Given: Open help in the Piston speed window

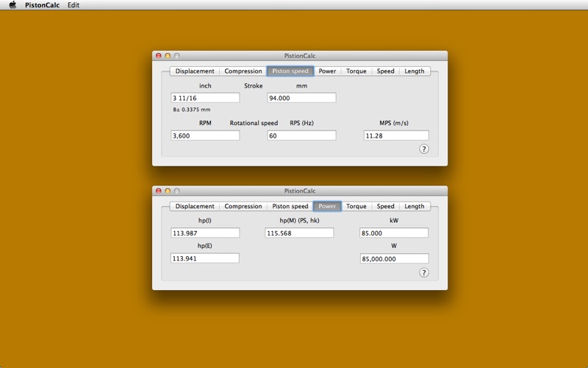Looking at the screenshot, I should coord(424,149).
